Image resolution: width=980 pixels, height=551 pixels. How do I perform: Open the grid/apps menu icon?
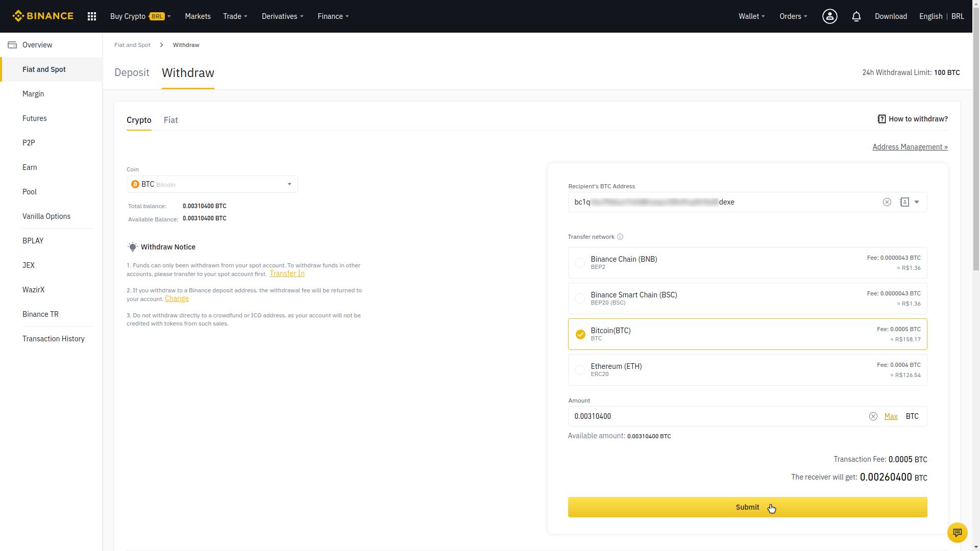pyautogui.click(x=91, y=16)
